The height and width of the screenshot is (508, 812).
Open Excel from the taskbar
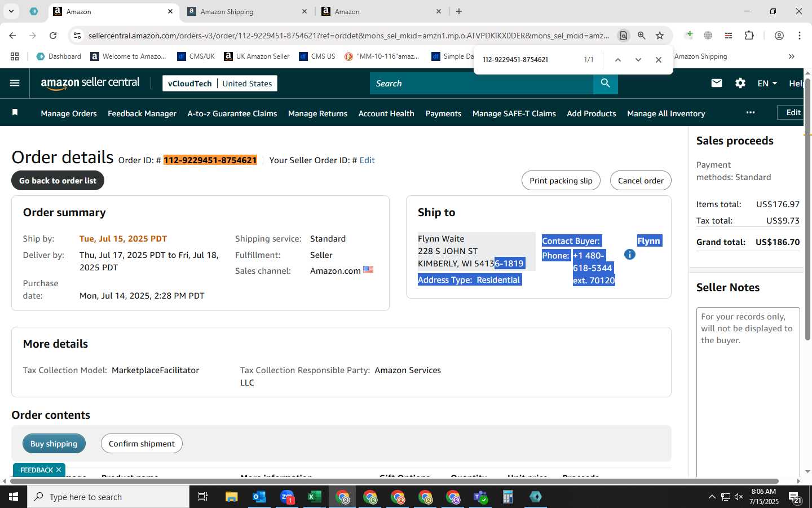click(314, 497)
